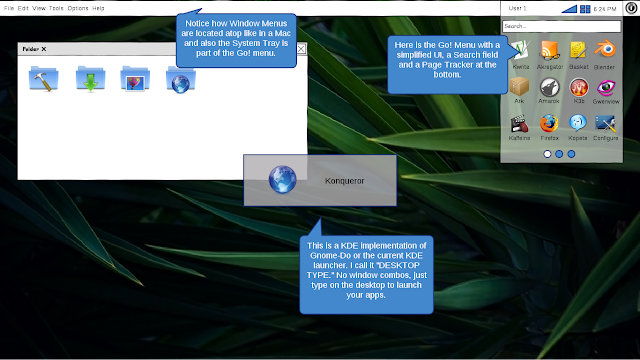Click the power button in the panel corner
The height and width of the screenshot is (360, 640).
(631, 8)
